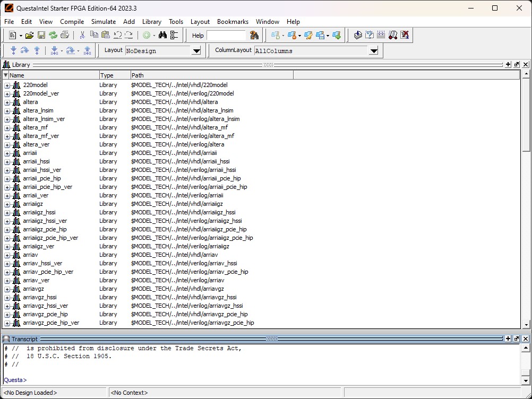This screenshot has height=399, width=532.
Task: Open the Layout NoDesign dropdown
Action: pyautogui.click(x=196, y=51)
